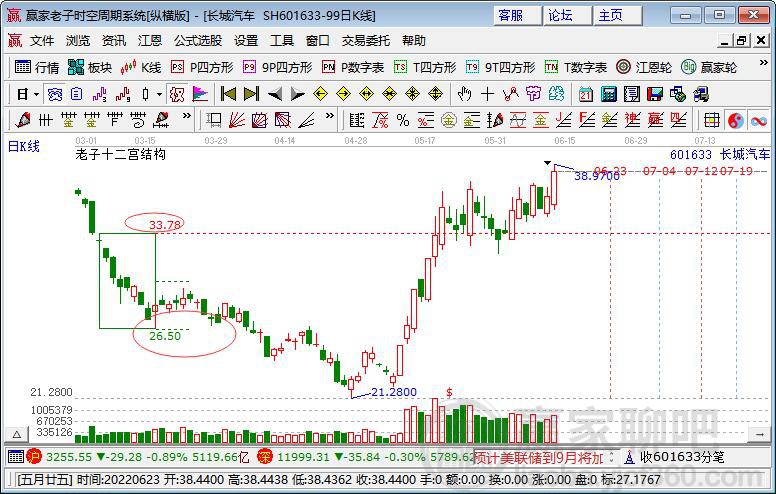Open the 公式选股 menu
The height and width of the screenshot is (494, 776).
point(198,41)
